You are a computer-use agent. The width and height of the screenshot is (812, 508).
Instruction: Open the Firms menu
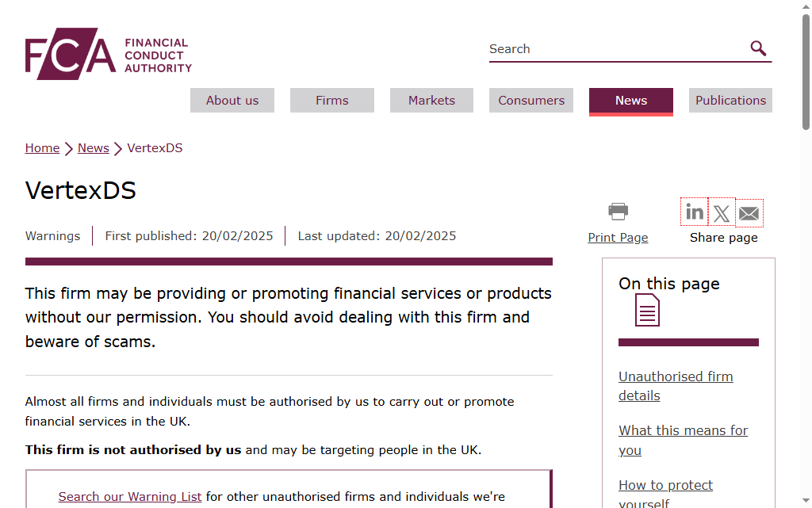332,101
